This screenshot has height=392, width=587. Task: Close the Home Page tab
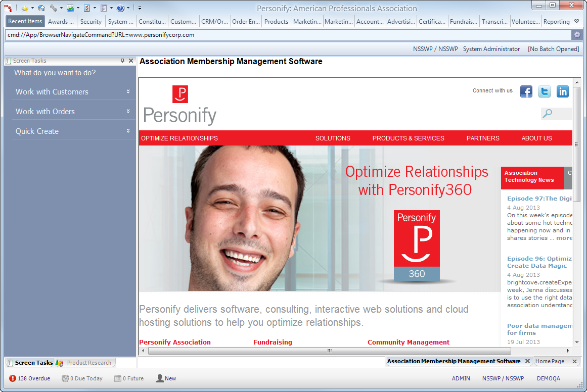click(x=575, y=361)
